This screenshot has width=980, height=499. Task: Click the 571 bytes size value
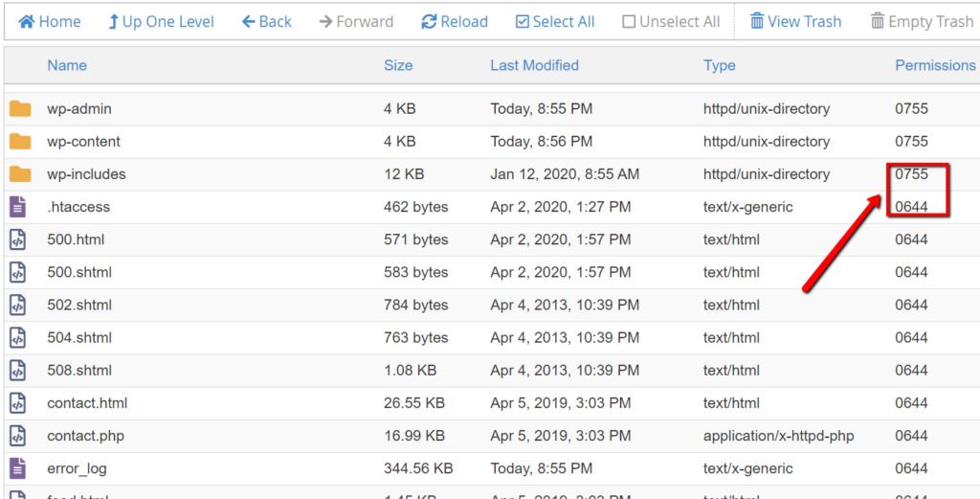[415, 239]
